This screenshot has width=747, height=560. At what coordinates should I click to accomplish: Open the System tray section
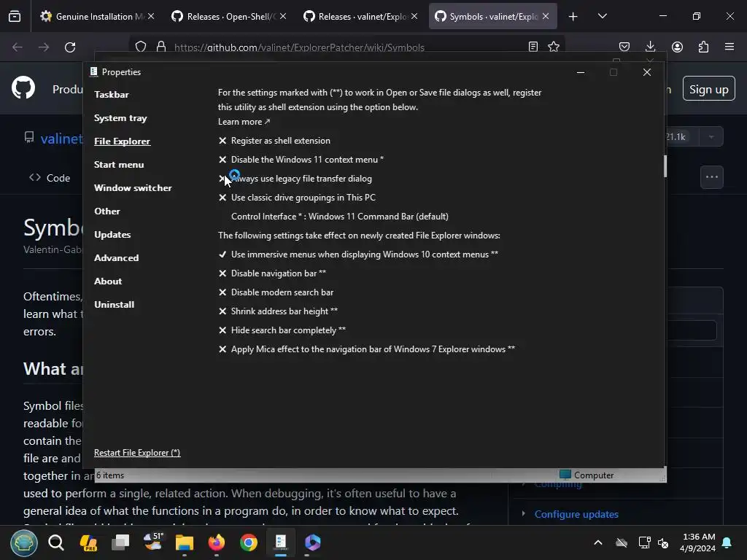point(120,117)
